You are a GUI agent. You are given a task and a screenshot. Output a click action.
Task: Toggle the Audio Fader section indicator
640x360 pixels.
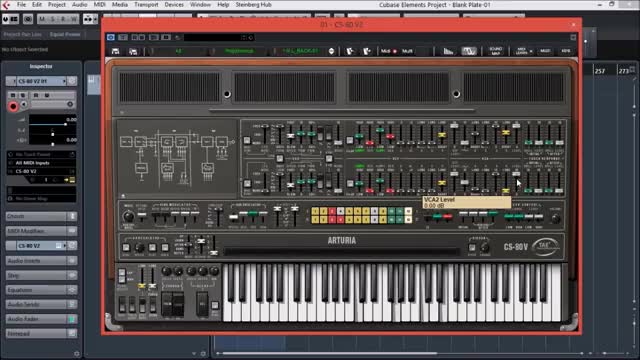[72, 319]
